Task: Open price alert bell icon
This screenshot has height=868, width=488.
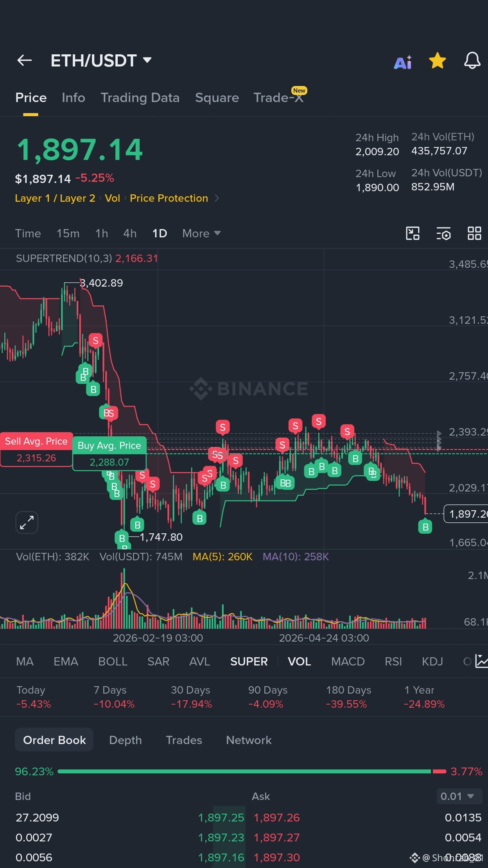Action: point(472,61)
